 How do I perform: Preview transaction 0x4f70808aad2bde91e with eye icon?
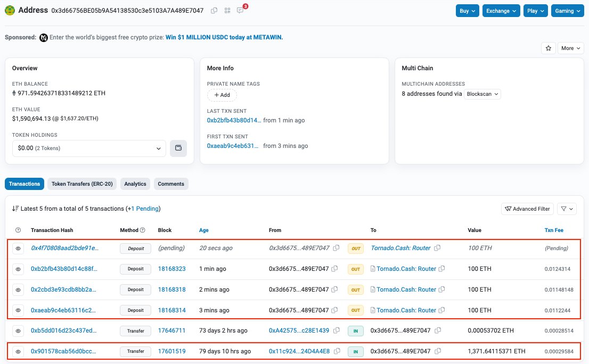[x=18, y=249]
